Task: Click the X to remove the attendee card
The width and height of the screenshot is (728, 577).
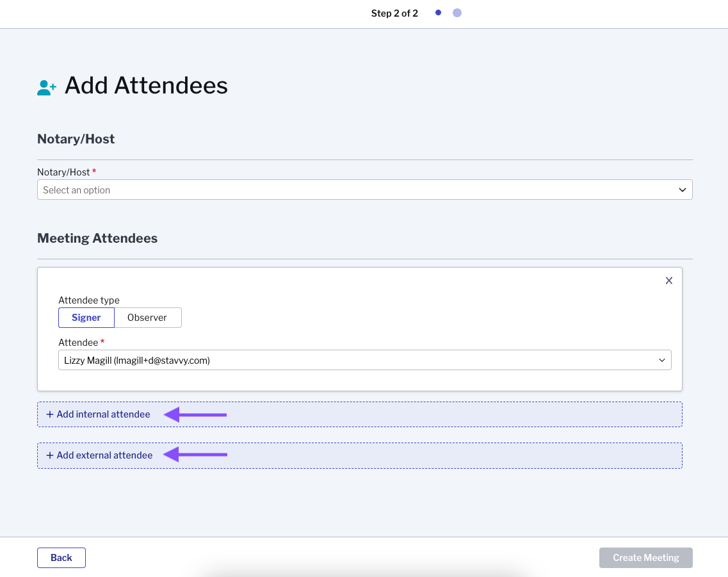Action: 668,280
